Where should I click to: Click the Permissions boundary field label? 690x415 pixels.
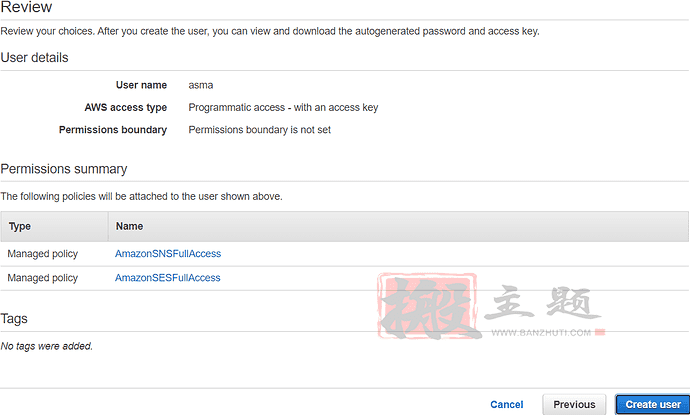pyautogui.click(x=113, y=130)
